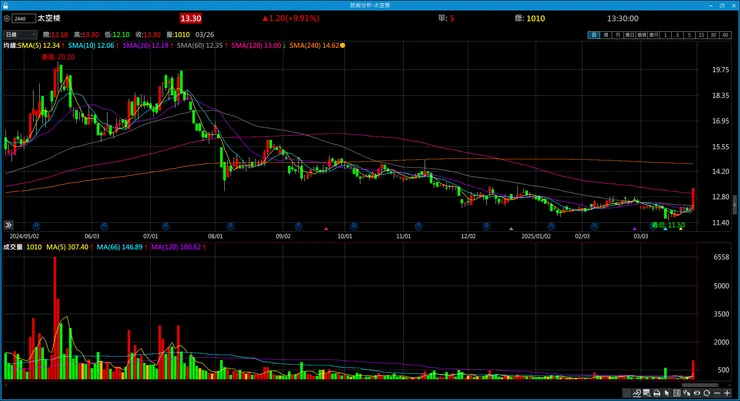
Task: Select the arrow pointer cursor tool
Action: [667, 393]
